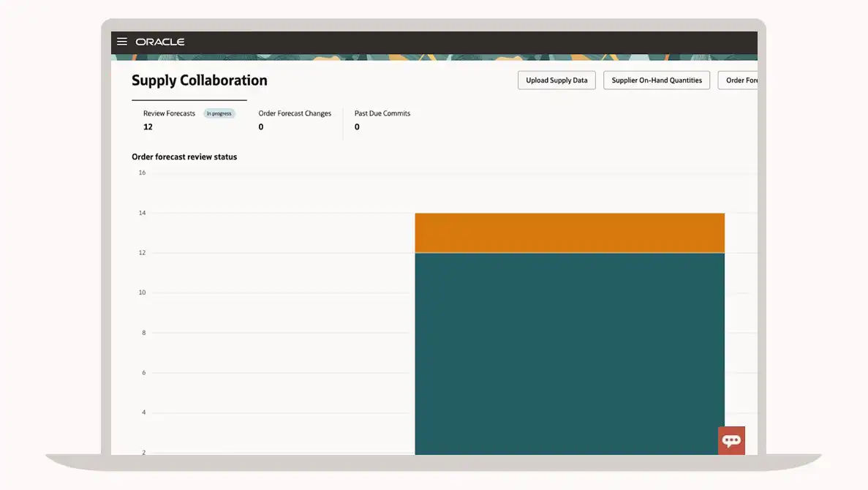Click Upload Supply Data button

point(556,80)
